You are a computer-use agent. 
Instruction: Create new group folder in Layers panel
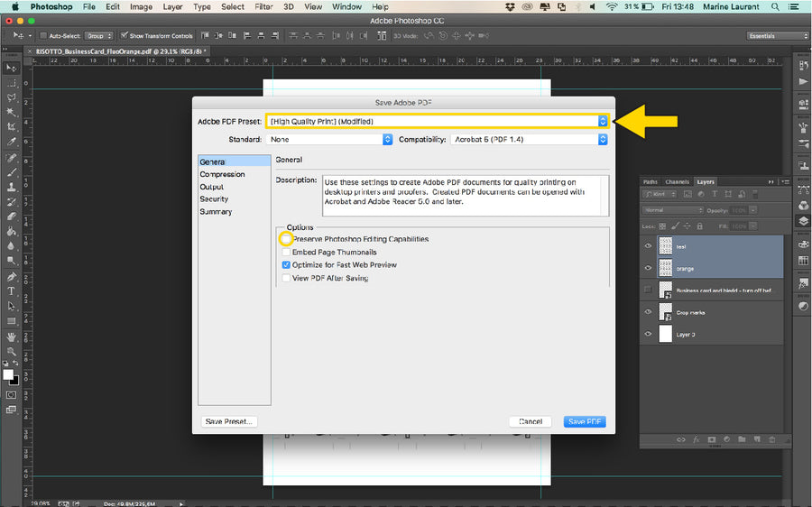742,439
